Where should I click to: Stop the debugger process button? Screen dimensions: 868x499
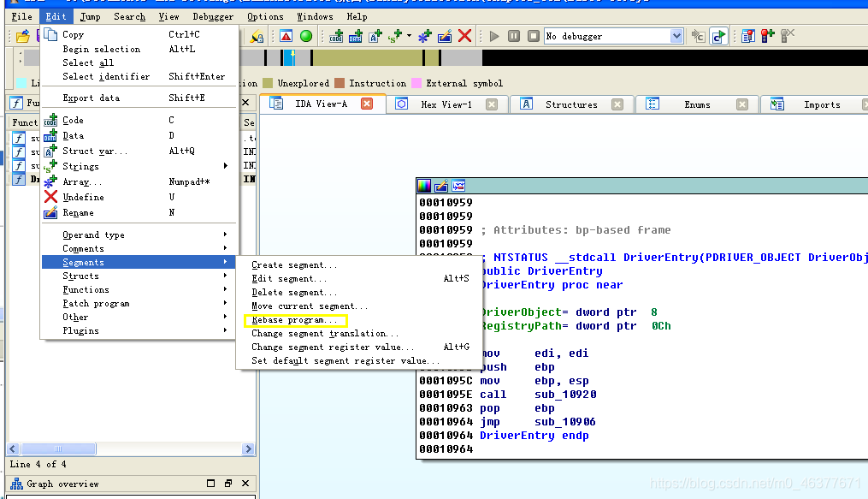point(533,37)
